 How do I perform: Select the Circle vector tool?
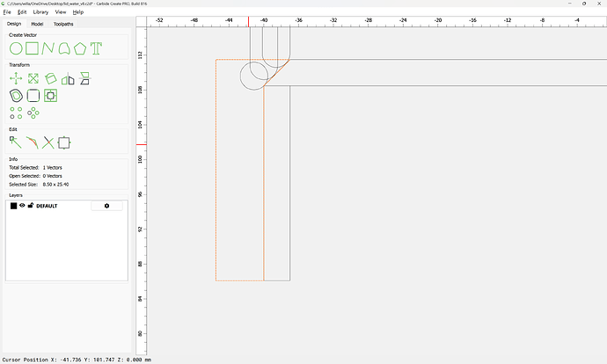pyautogui.click(x=16, y=48)
